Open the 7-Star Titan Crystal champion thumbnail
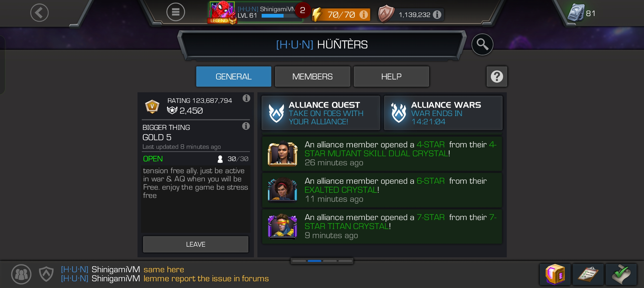Screen dimensions: 644x288 click(x=282, y=227)
